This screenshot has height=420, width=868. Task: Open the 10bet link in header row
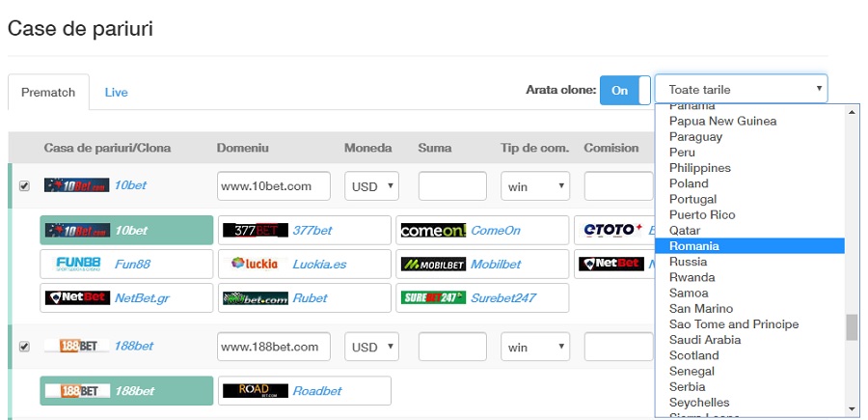pos(130,185)
